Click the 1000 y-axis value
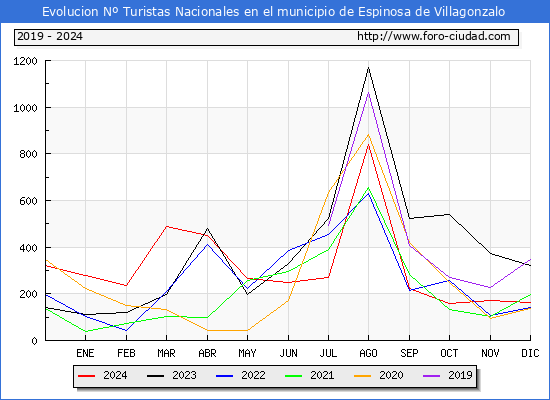 (25, 108)
